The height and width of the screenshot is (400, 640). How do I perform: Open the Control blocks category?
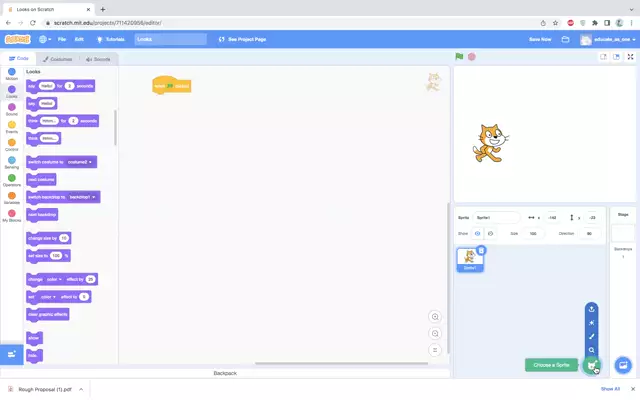coord(11,144)
